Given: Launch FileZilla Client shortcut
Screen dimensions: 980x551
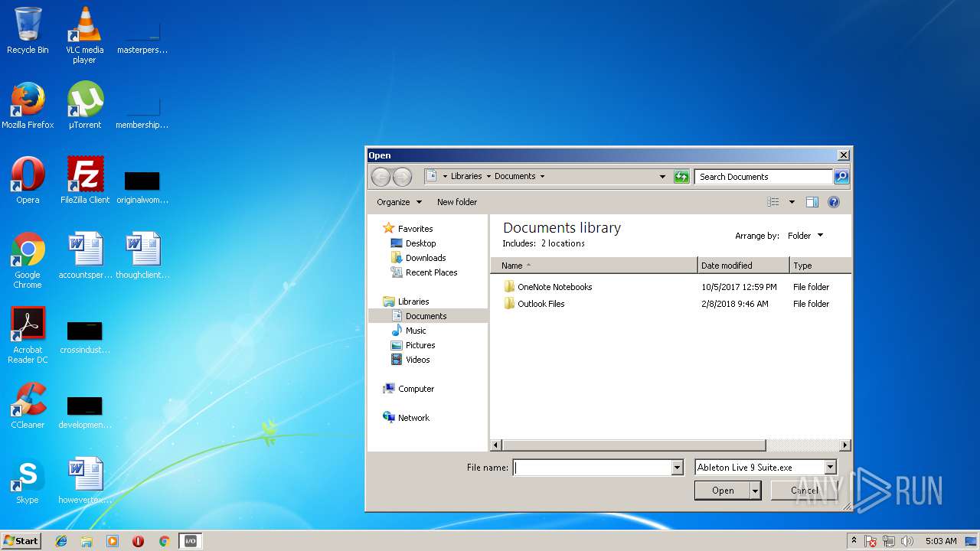Looking at the screenshot, I should tap(84, 181).
